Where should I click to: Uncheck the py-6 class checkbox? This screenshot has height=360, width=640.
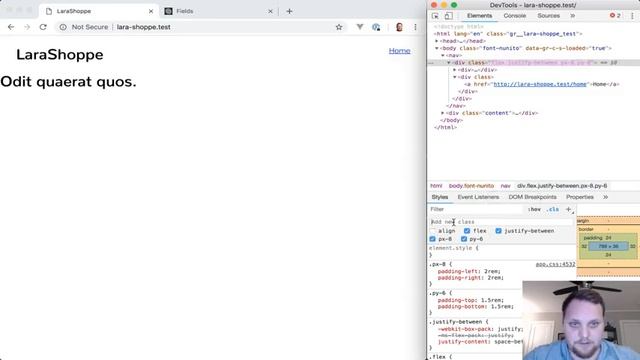click(x=464, y=239)
